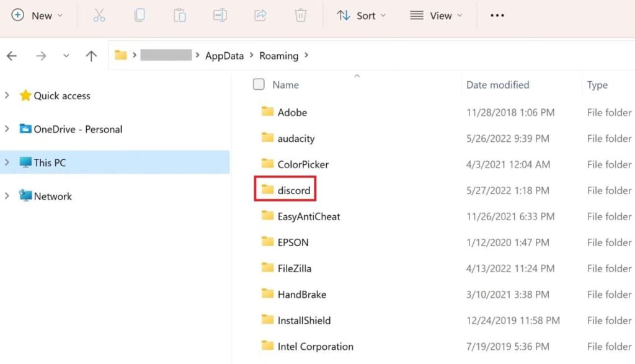Open recent locations dropdown in address bar
This screenshot has height=364, width=635.
[66, 55]
